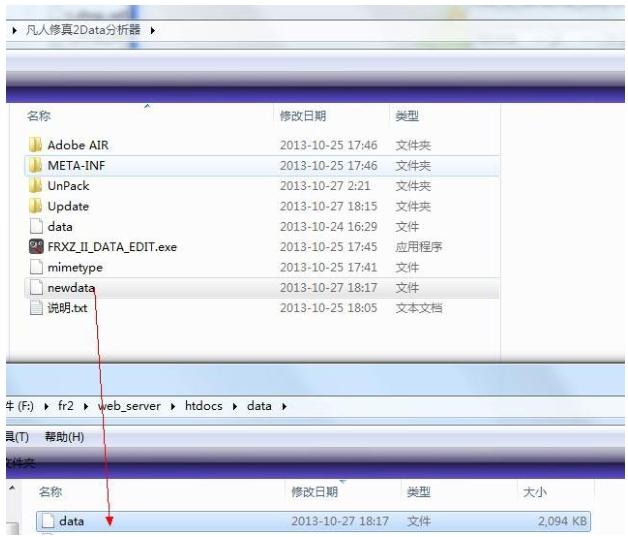
Task: Click 文本文档 type of 说明.txt
Action: tap(419, 308)
